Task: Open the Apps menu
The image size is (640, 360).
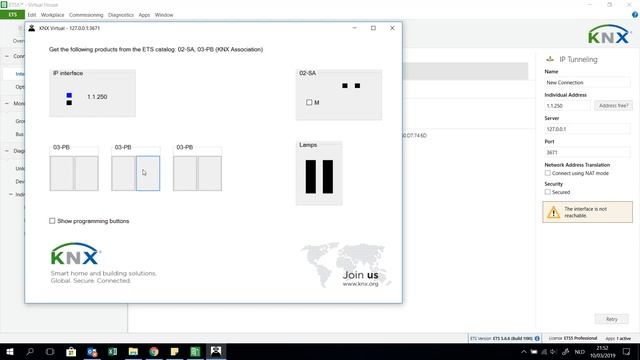Action: 144,15
